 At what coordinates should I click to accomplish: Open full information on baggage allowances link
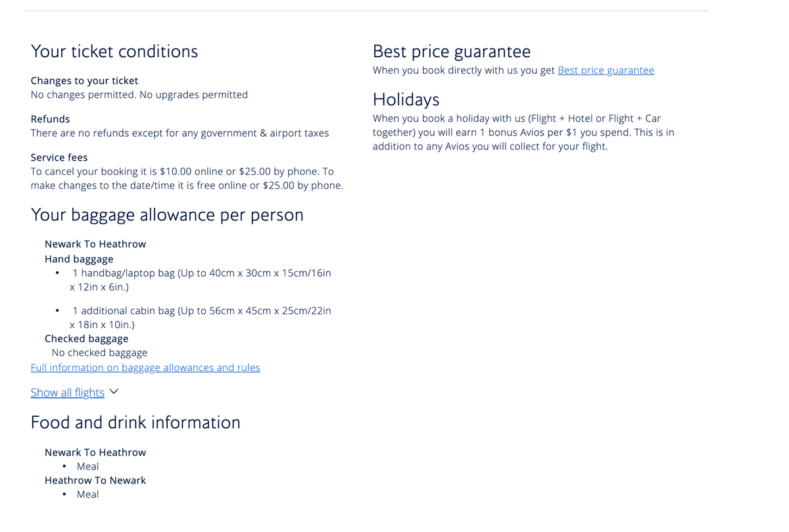(x=145, y=368)
